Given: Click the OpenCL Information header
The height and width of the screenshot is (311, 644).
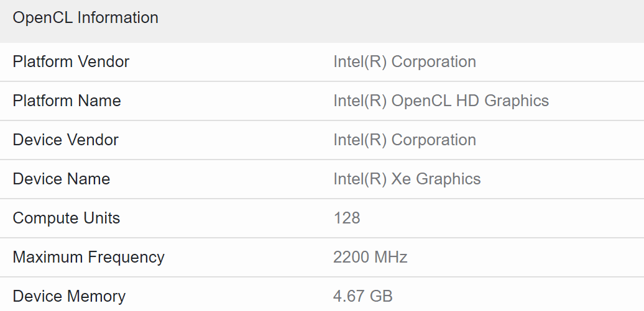Looking at the screenshot, I should [x=85, y=17].
